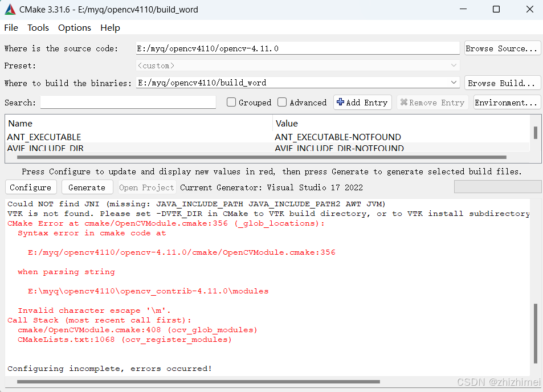Viewport: 543px width, 392px height.
Task: Enable the Advanced checkbox
Action: point(282,102)
